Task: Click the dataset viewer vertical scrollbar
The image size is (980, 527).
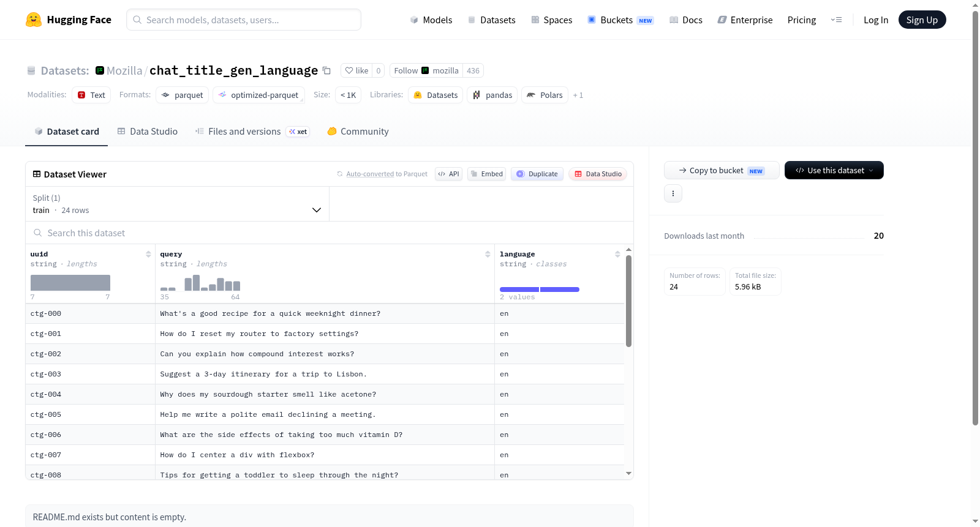Action: 628,301
